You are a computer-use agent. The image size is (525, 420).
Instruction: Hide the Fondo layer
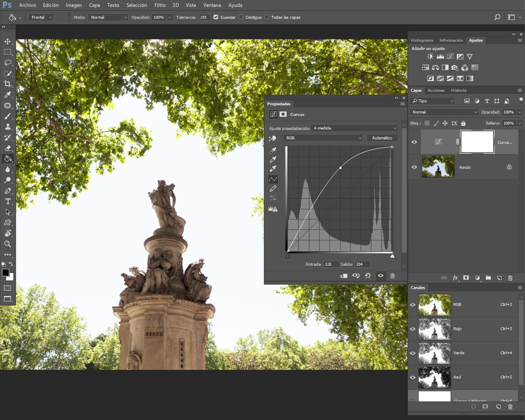(414, 167)
